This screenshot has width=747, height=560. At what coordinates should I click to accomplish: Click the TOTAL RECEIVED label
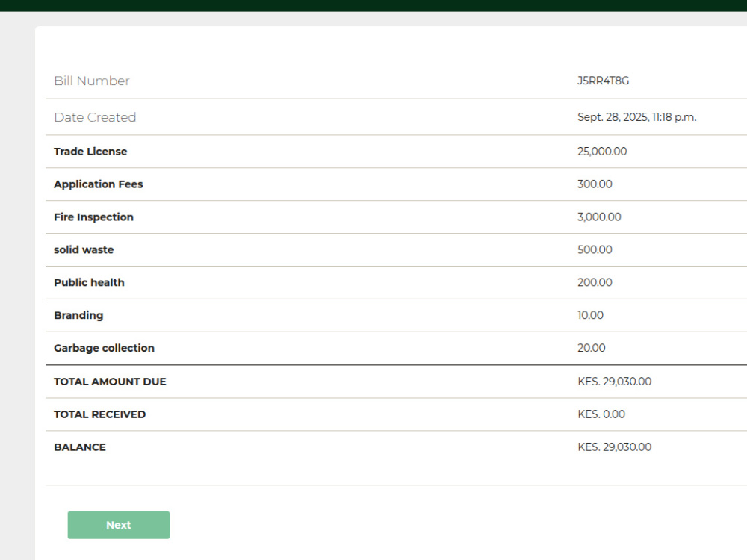tap(99, 414)
